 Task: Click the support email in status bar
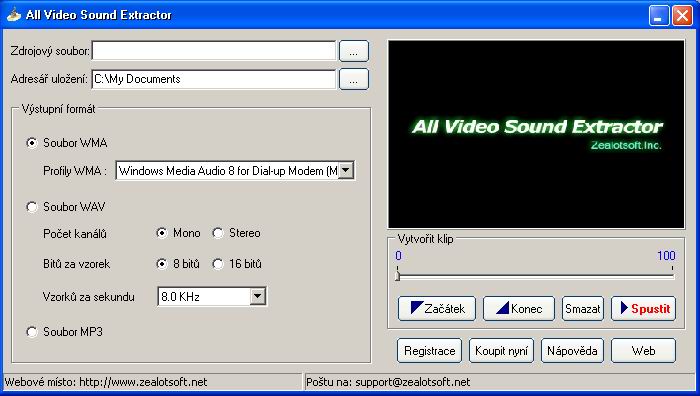[412, 382]
